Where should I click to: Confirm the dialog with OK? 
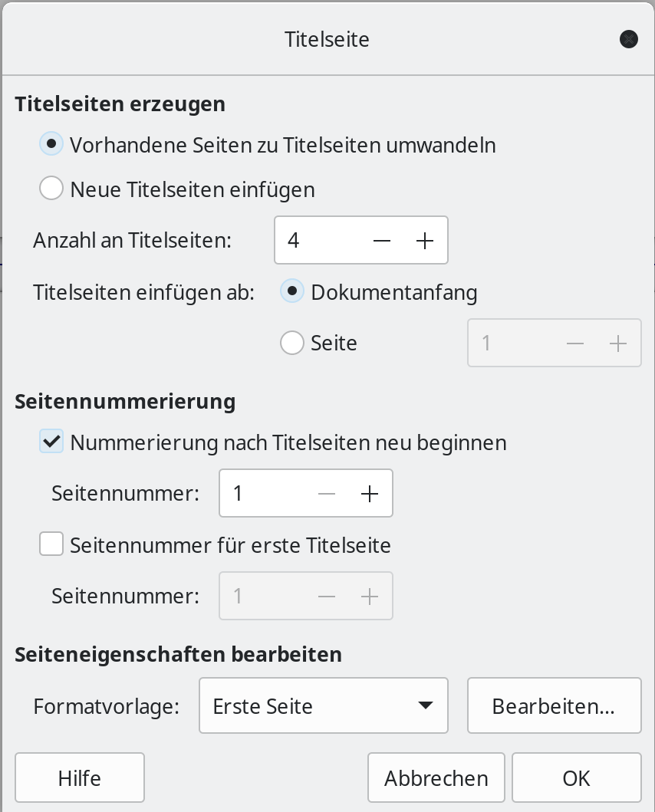click(x=576, y=778)
